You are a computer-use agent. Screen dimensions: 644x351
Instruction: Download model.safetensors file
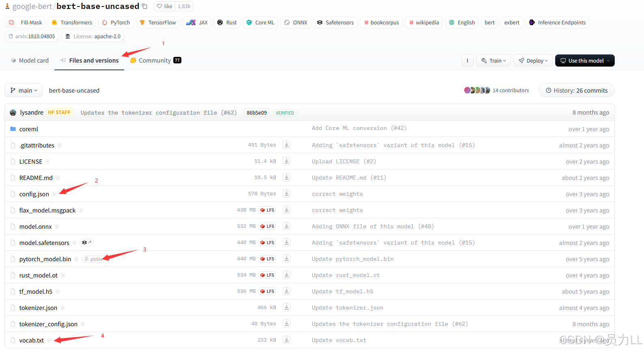click(286, 243)
